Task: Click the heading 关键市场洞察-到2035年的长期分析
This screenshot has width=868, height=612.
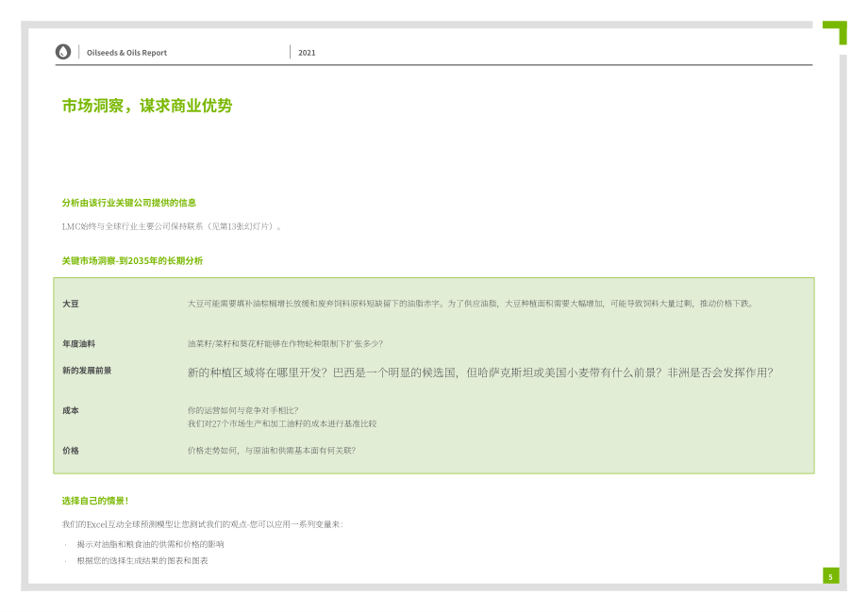Action: click(x=132, y=260)
